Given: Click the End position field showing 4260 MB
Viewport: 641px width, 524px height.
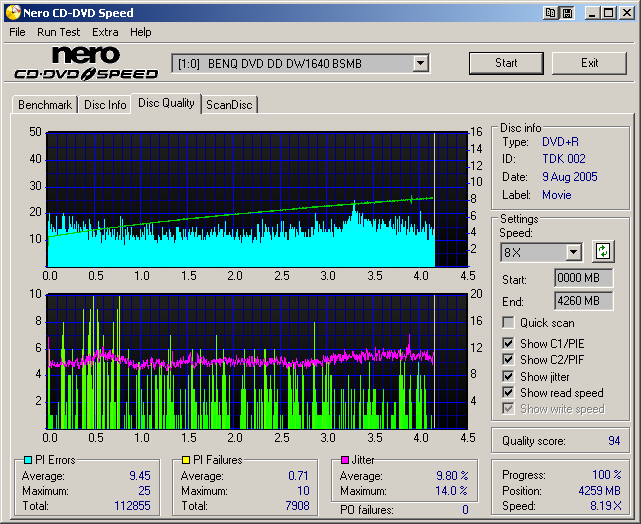Looking at the screenshot, I should (x=583, y=300).
